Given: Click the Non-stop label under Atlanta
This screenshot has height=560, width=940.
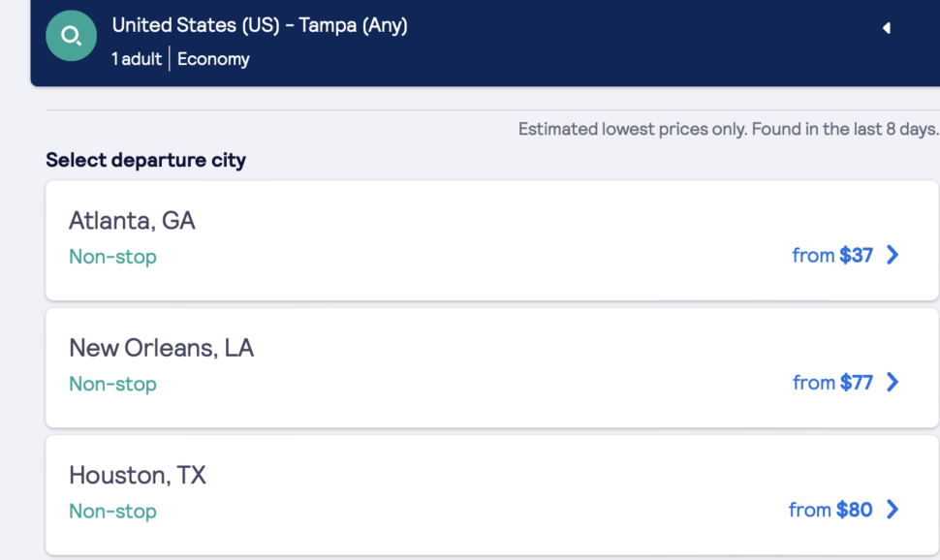Looking at the screenshot, I should coord(112,258).
